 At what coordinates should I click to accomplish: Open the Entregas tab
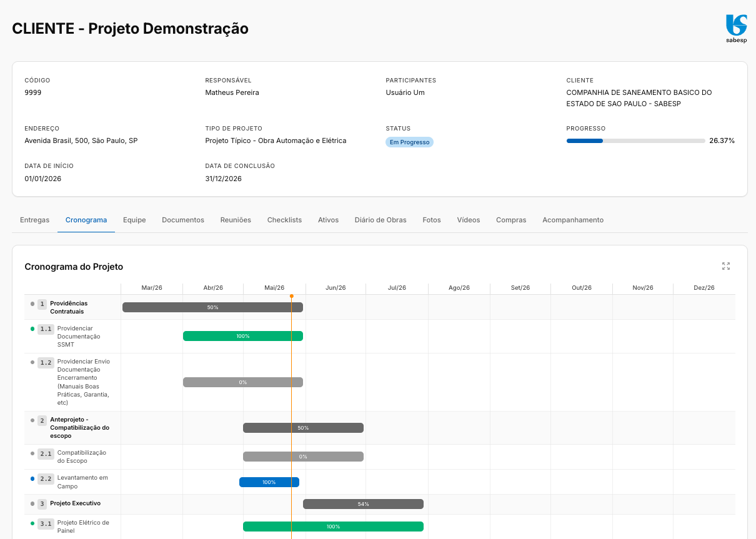pyautogui.click(x=34, y=220)
